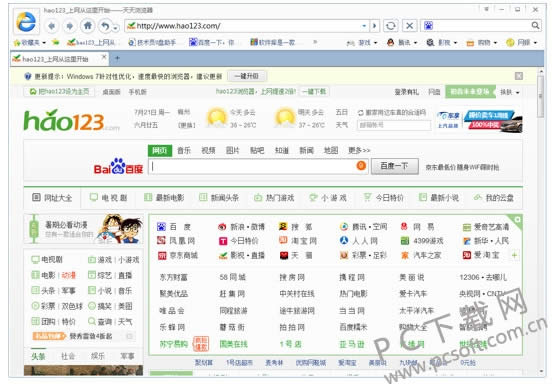Screen dimensions: 560x386
Task: Open 新浪·微博 link with eye icon
Action: tap(222, 227)
